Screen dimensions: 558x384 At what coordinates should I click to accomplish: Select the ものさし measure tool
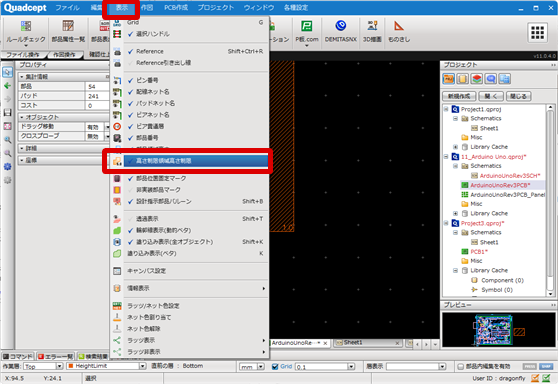(399, 31)
